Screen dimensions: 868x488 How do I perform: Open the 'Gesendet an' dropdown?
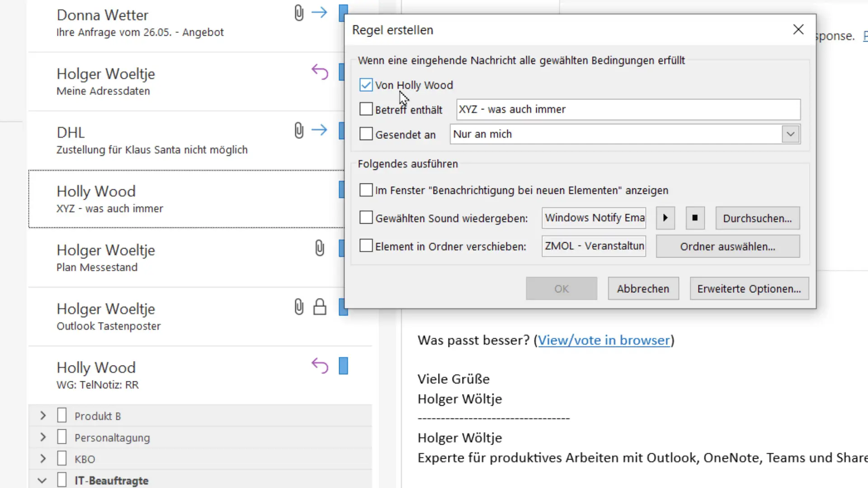click(790, 134)
